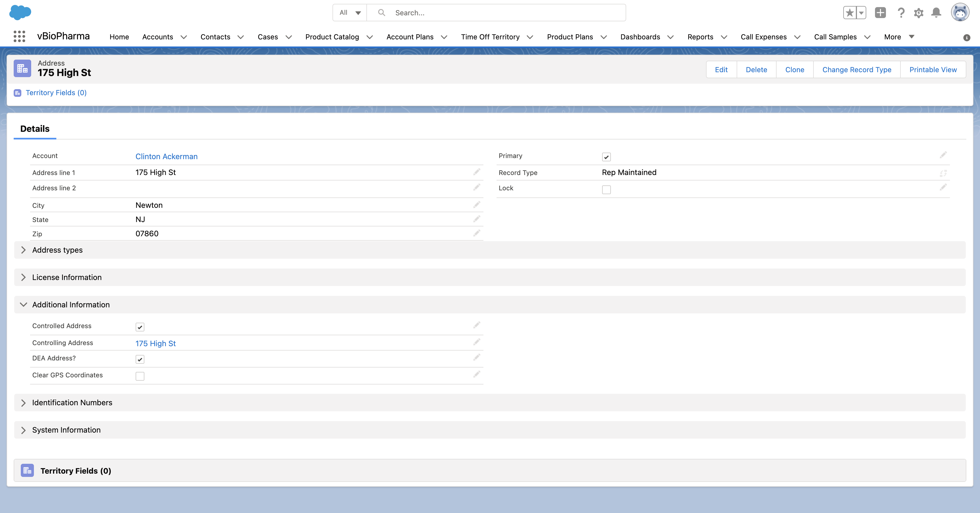Open the Home navigation tab
Viewport: 980px width, 513px height.
click(119, 37)
